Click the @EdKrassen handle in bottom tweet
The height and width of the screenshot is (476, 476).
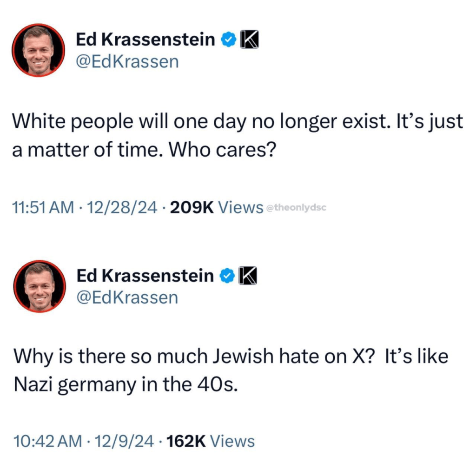[127, 297]
